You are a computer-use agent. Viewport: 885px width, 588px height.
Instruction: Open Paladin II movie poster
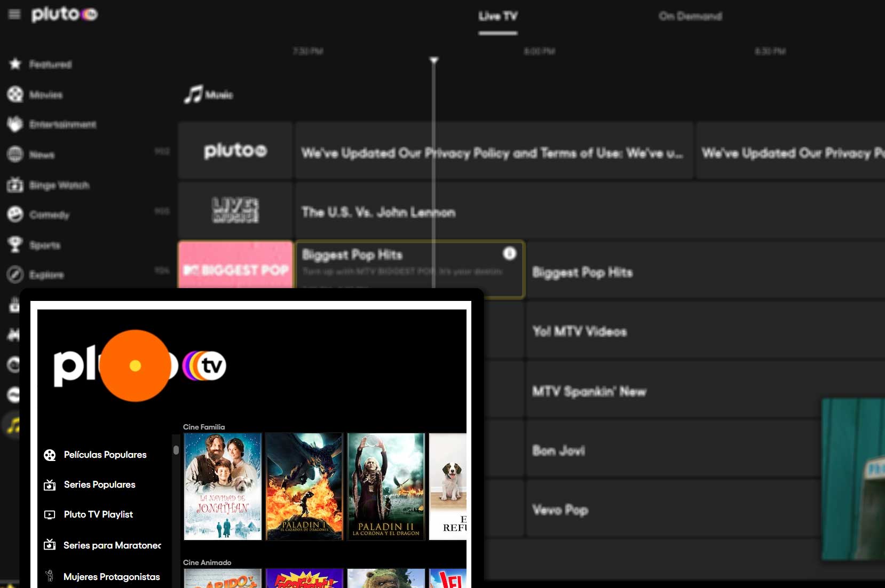[x=386, y=487]
